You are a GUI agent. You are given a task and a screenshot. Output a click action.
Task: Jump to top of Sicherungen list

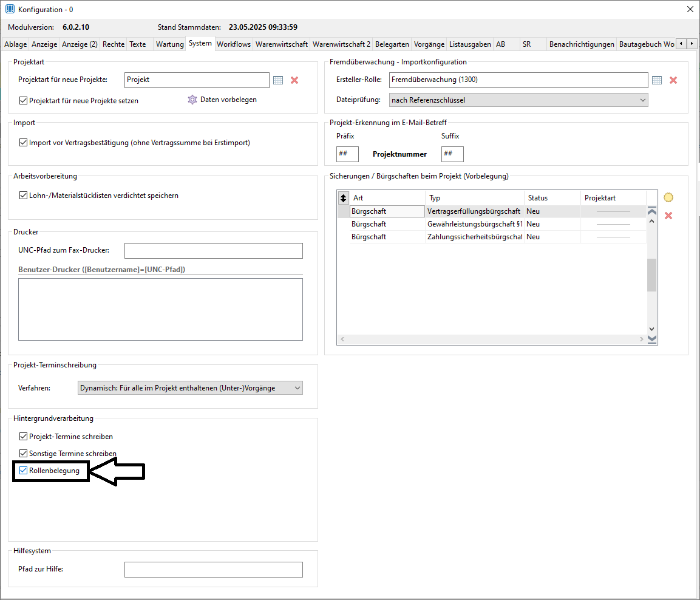pyautogui.click(x=652, y=211)
